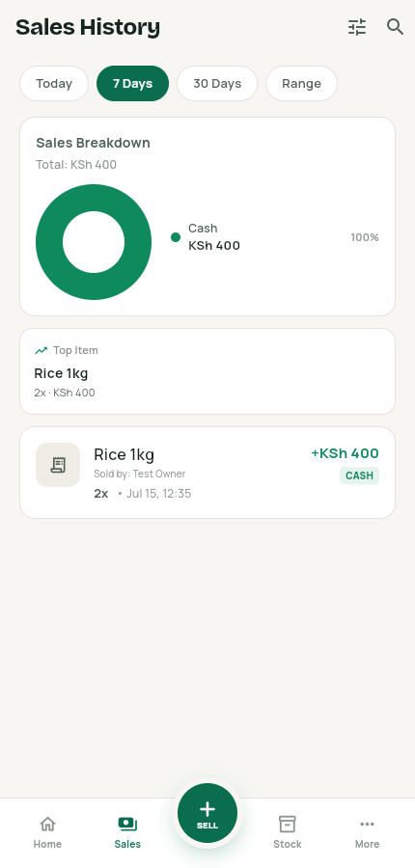Tap the round SELL plus button
The width and height of the screenshot is (415, 868).
click(x=207, y=813)
